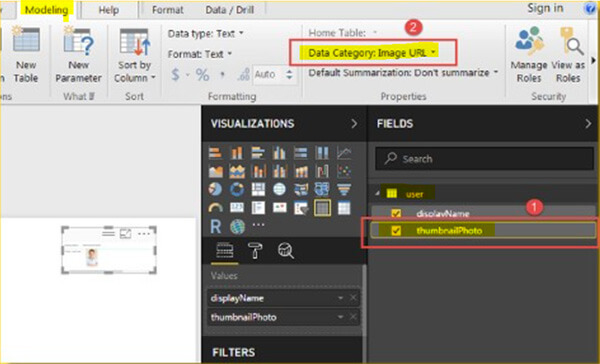Select the Matrix visualization

pyautogui.click(x=344, y=208)
